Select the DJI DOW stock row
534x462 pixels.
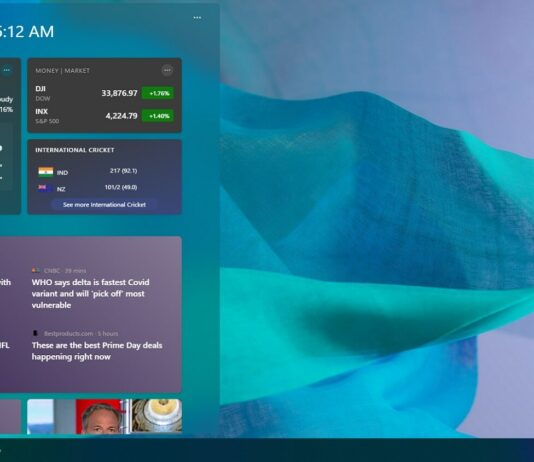click(x=105, y=93)
